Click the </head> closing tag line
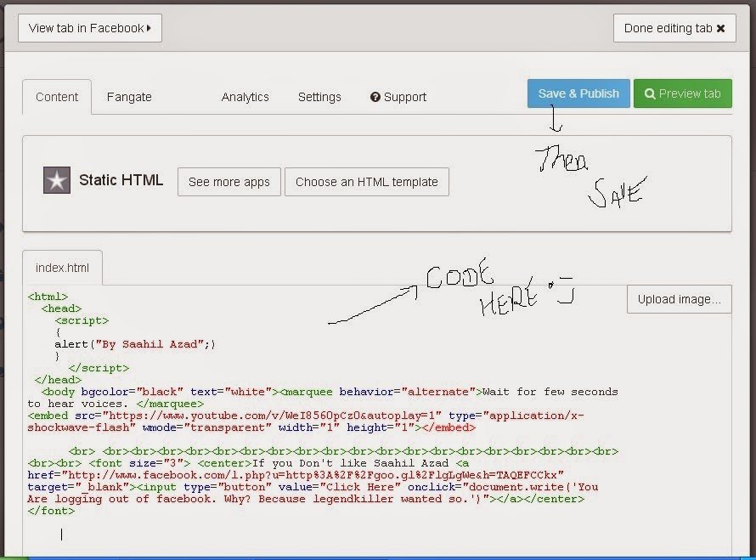The width and height of the screenshot is (756, 560). [x=58, y=380]
